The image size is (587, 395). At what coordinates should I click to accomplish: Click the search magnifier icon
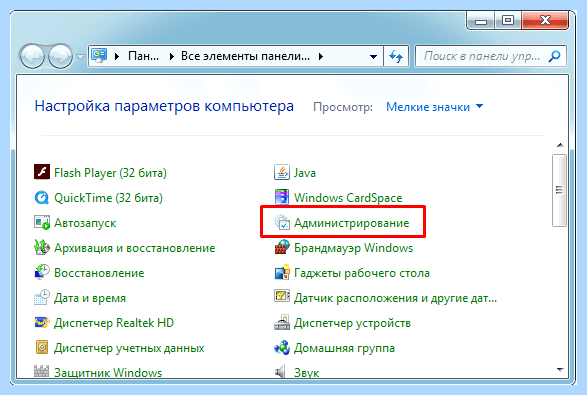(554, 56)
